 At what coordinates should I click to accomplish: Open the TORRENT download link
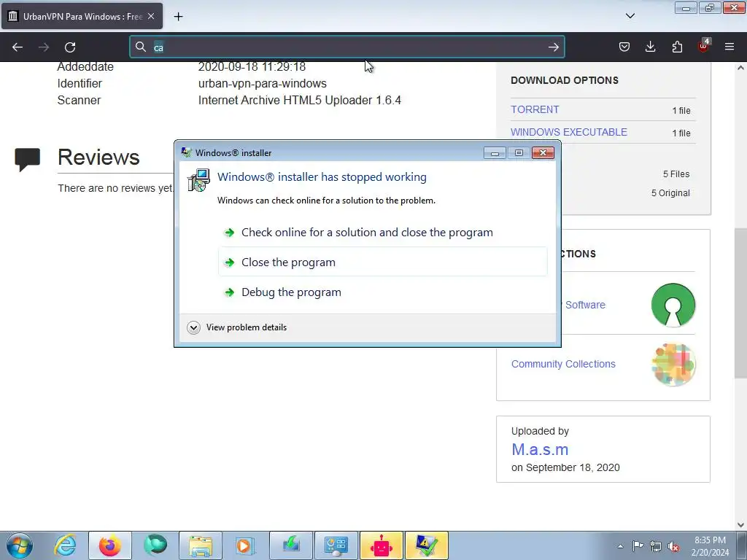pos(535,109)
